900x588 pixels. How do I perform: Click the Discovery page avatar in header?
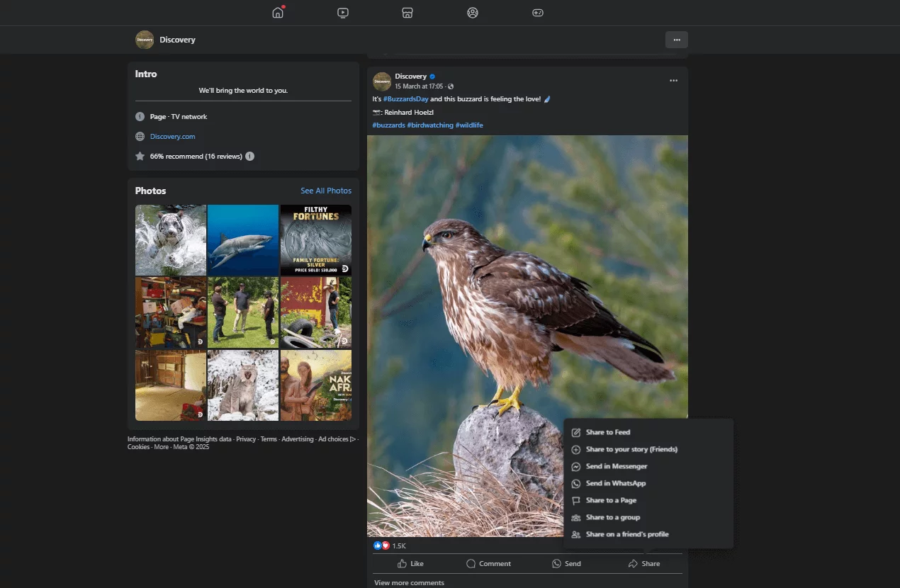145,40
